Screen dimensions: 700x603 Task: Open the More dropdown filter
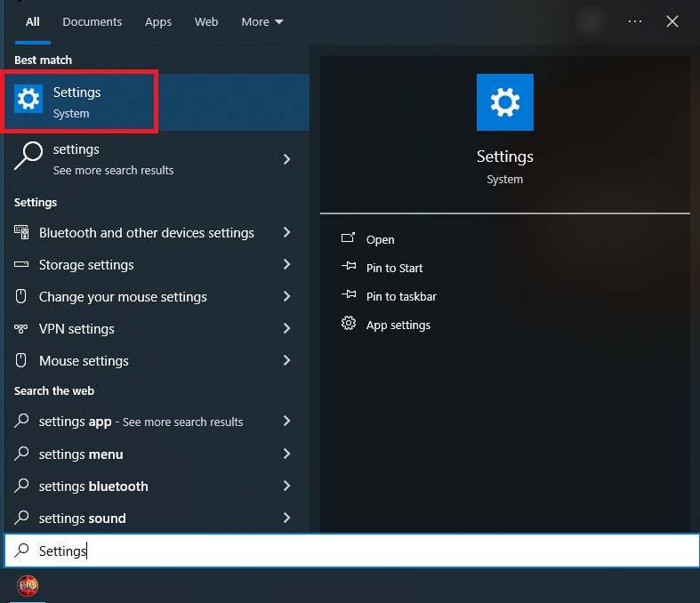(x=262, y=21)
